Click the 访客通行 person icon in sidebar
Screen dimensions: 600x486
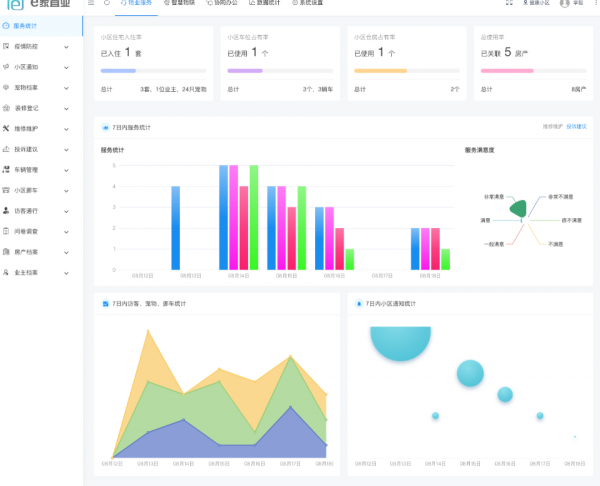[7, 211]
